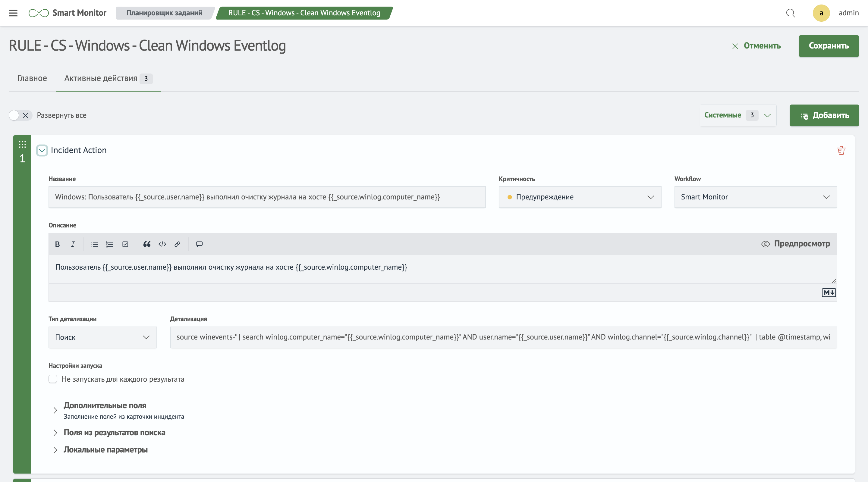Viewport: 868px width, 482px height.
Task: Insert a bulleted list in description
Action: (95, 244)
